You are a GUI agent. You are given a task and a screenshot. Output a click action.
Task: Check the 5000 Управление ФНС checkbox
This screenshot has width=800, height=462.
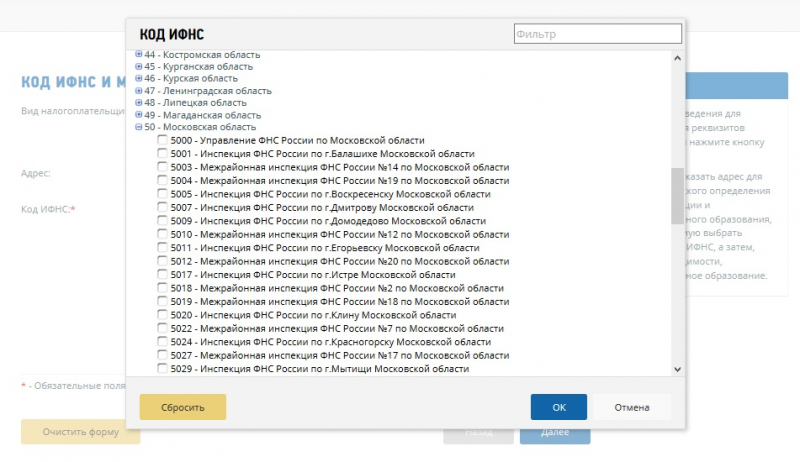coord(163,141)
